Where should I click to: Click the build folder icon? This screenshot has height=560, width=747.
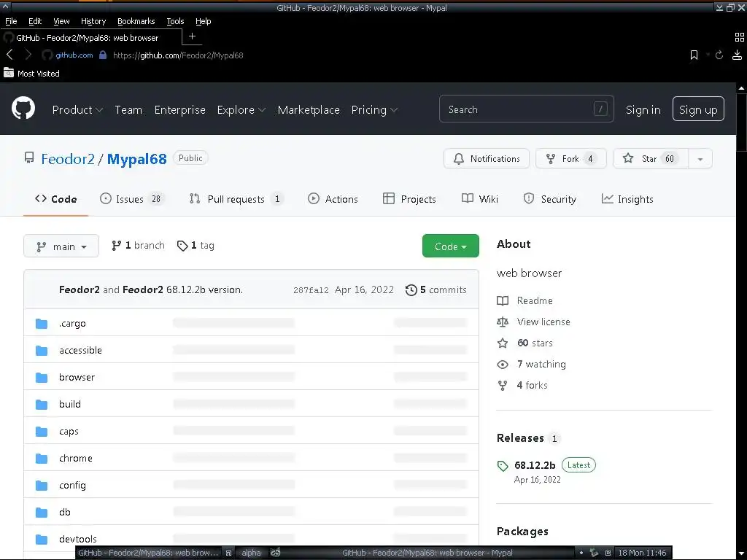[42, 404]
